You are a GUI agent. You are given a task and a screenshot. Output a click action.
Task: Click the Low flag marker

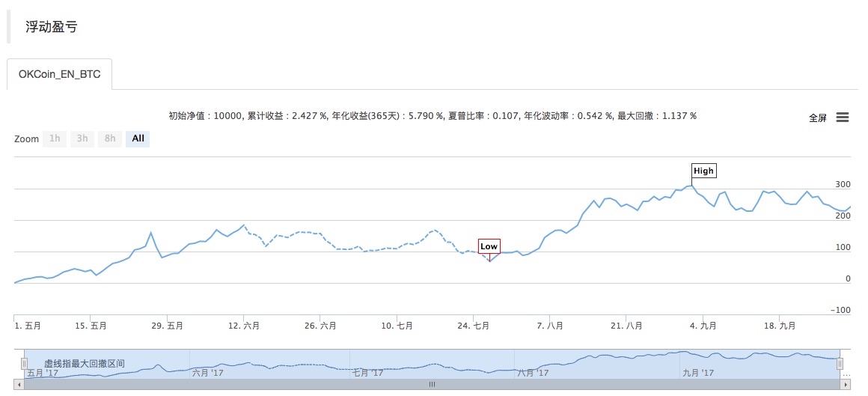(x=489, y=246)
